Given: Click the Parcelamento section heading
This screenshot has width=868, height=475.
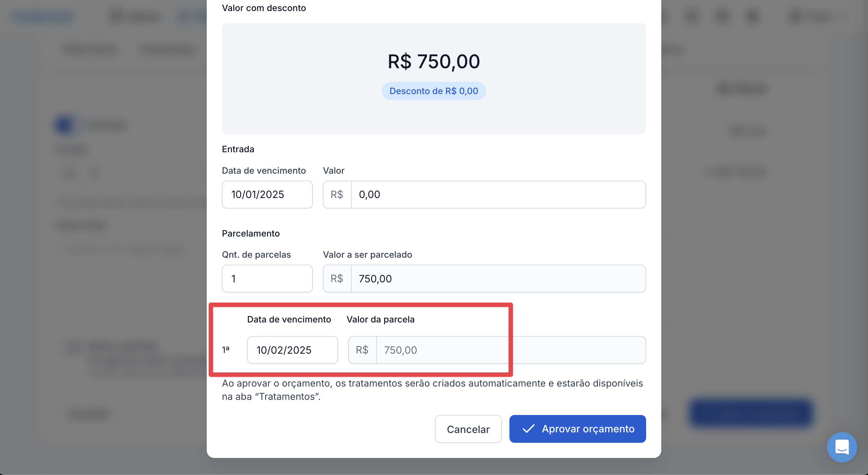Looking at the screenshot, I should point(251,233).
